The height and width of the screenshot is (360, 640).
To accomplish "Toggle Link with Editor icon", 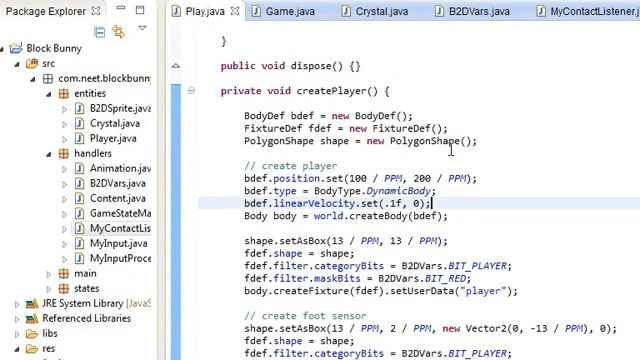I will [118, 31].
